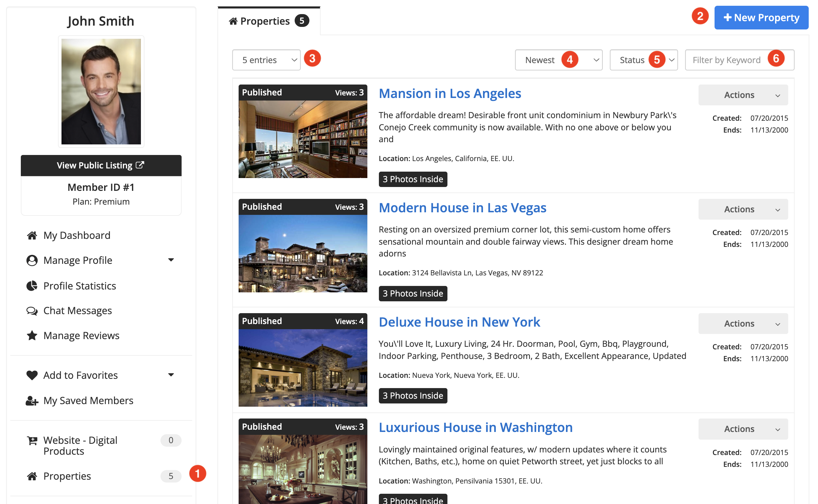Open Deluxe House in New York link
818x504 pixels.
[459, 322]
